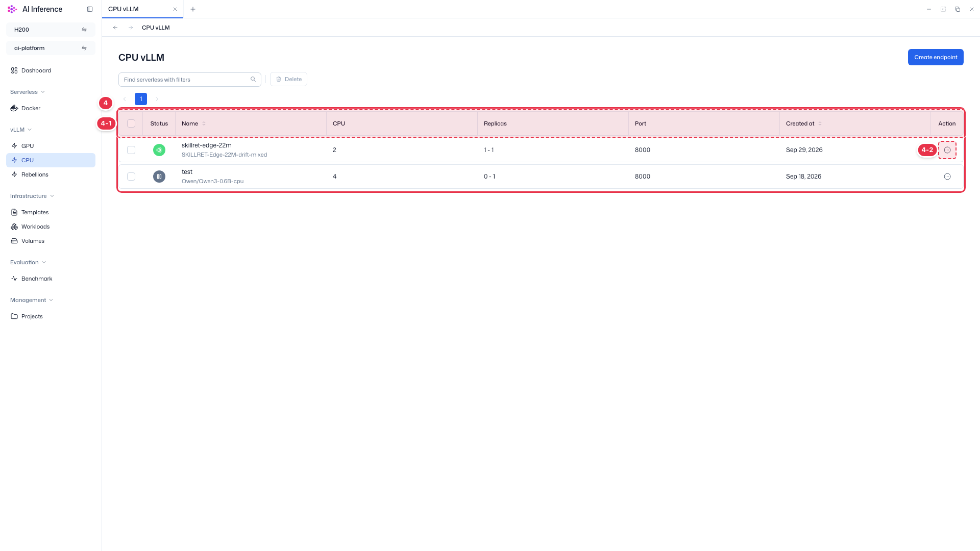Image resolution: width=980 pixels, height=551 pixels.
Task: Go to page 1
Action: [x=141, y=99]
